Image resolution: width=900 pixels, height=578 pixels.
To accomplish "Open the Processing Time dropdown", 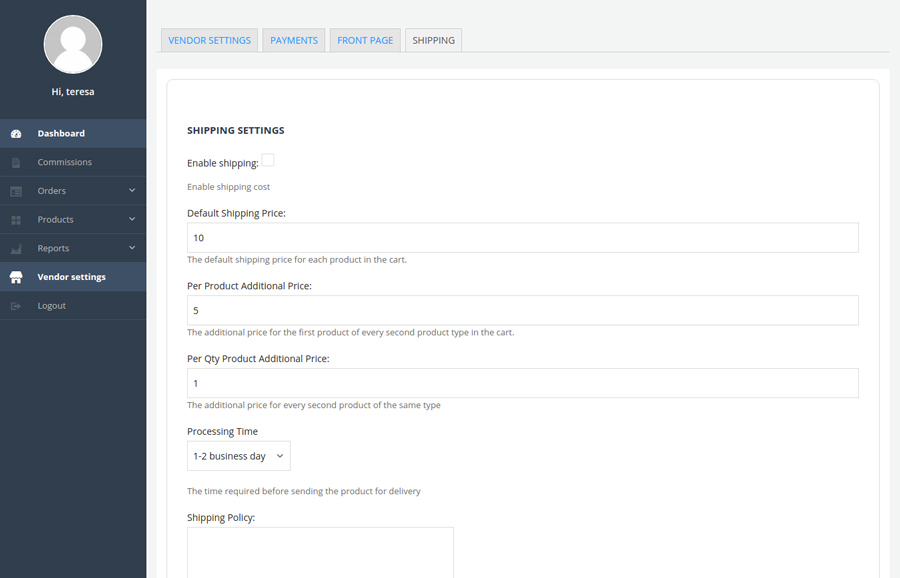I will [238, 456].
